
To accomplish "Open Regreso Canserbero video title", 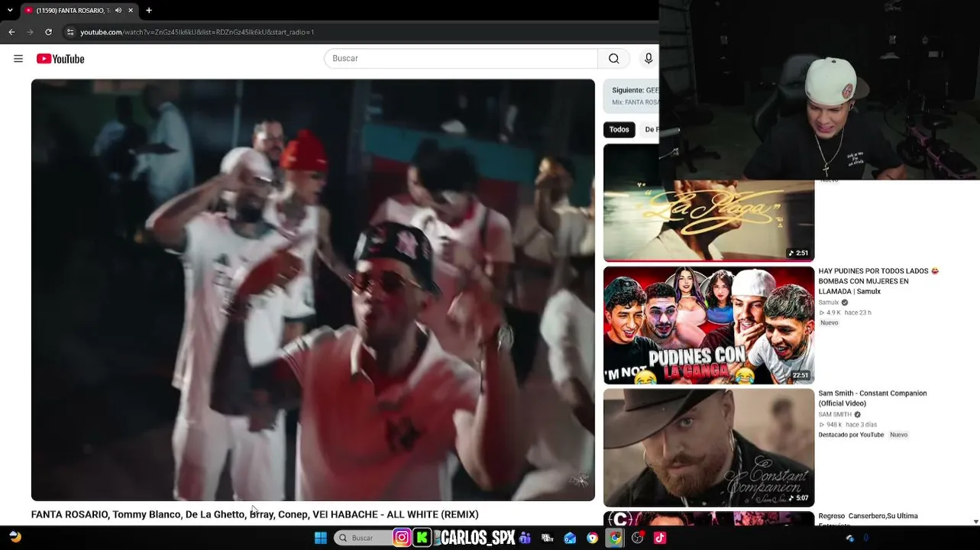I will (x=868, y=519).
